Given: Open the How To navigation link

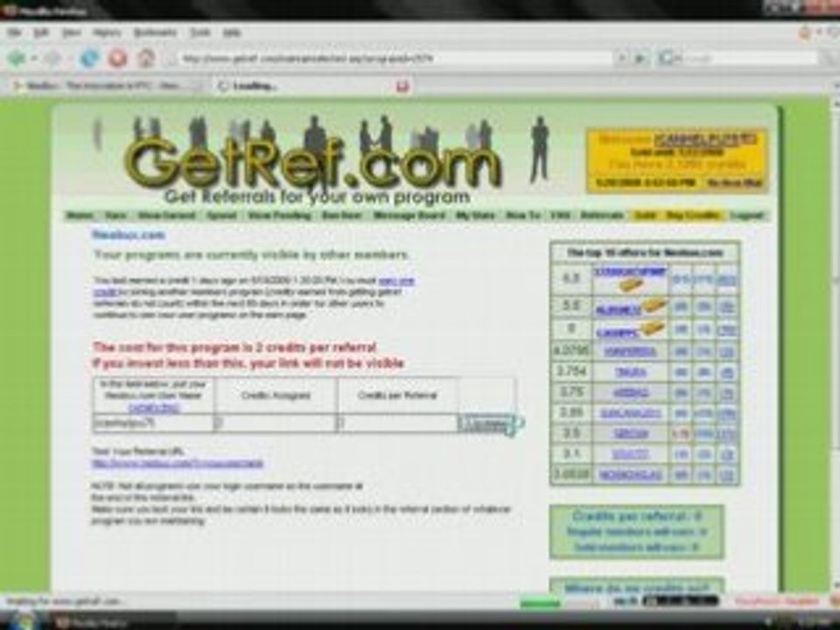Looking at the screenshot, I should coord(523,215).
